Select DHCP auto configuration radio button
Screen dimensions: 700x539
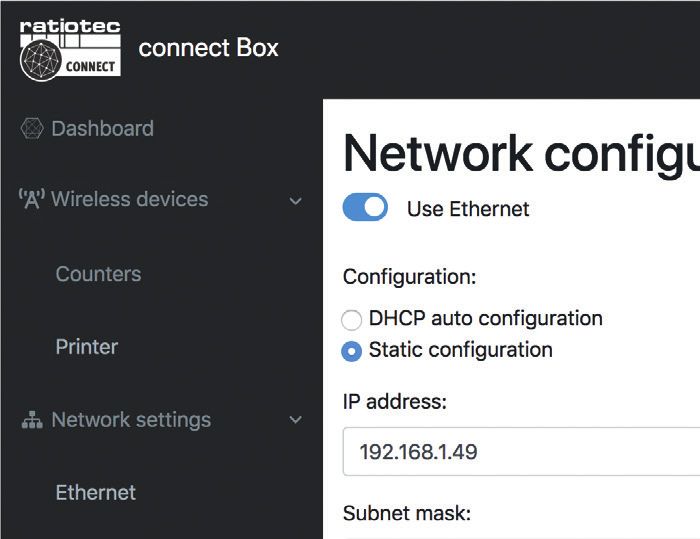(351, 320)
